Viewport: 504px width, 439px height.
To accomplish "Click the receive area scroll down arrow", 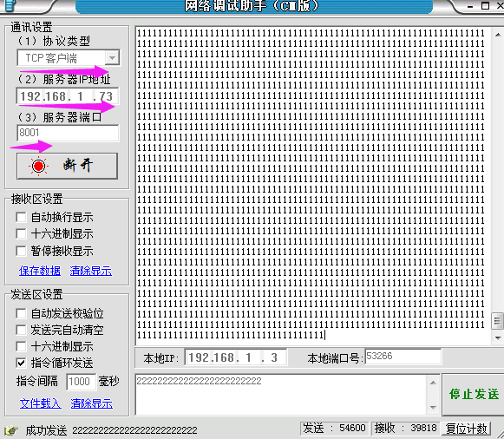I will tap(498, 337).
